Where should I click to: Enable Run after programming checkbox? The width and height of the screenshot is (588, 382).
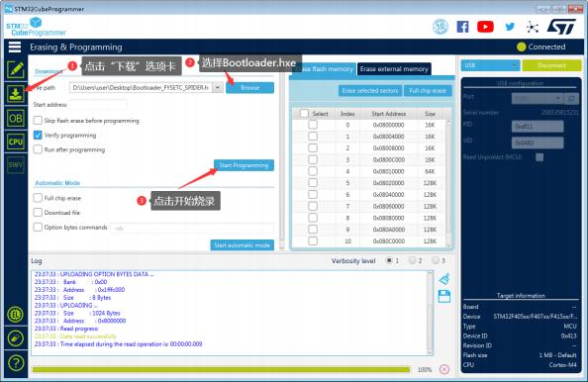pos(38,149)
